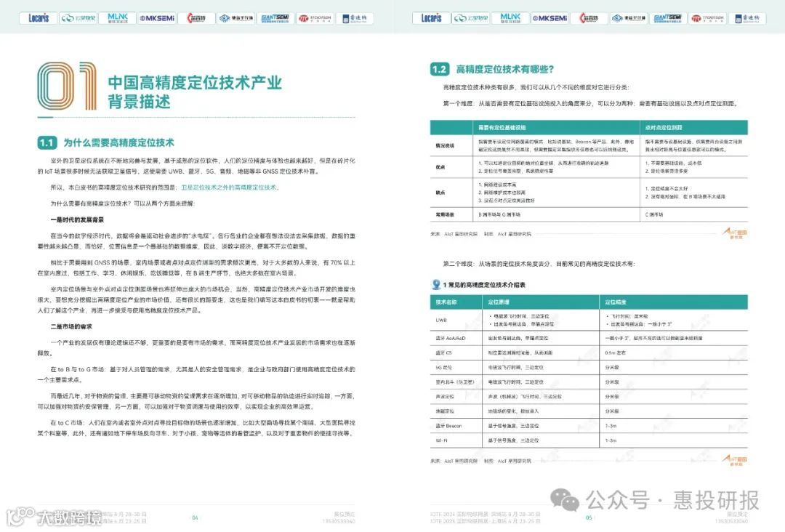Screen dimensions: 785x532
Task: Click the Locaris logo on the left page
Action: [x=39, y=18]
